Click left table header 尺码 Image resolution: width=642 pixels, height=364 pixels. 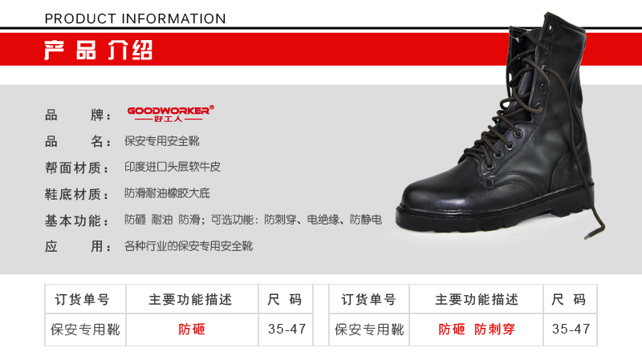point(285,299)
